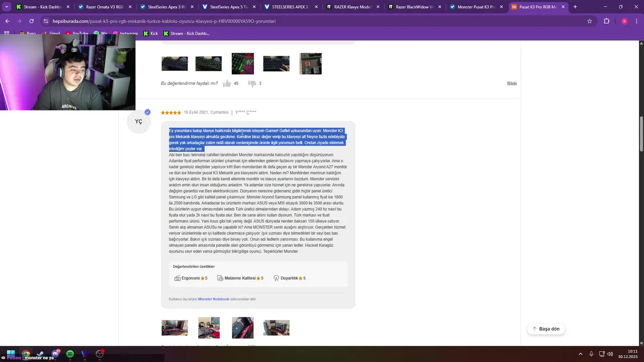Viewport: 644px width, 362px height.
Task: Click the Değerlendirilen özellikler heading
Action: click(x=194, y=266)
